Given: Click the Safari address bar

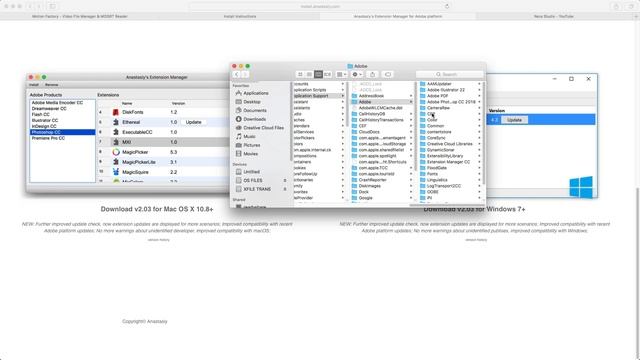Looking at the screenshot, I should 320,6.
